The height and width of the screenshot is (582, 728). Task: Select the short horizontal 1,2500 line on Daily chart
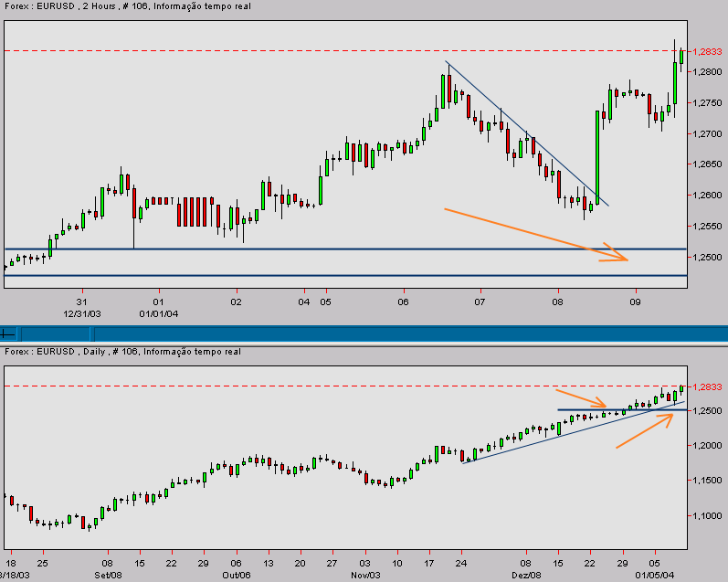point(622,409)
